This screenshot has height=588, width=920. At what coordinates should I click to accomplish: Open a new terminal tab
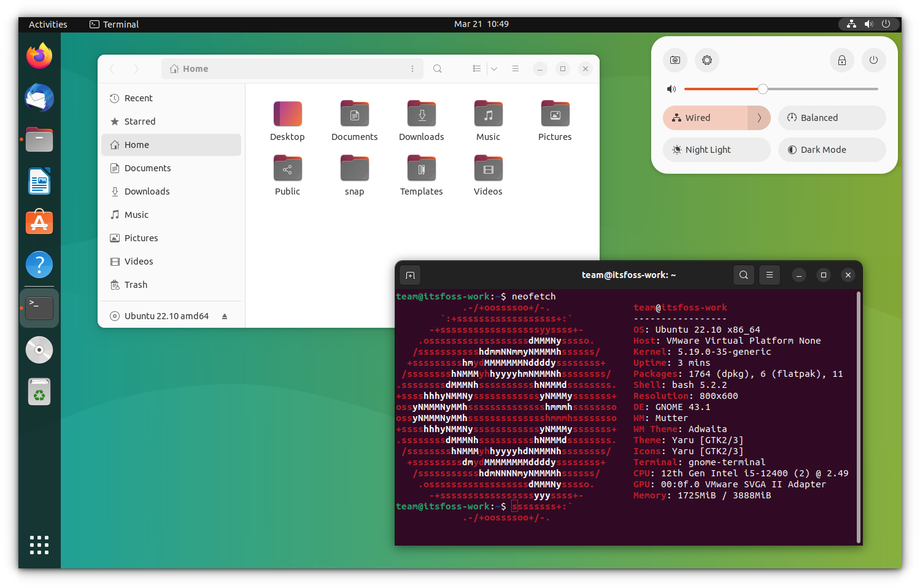click(x=411, y=275)
